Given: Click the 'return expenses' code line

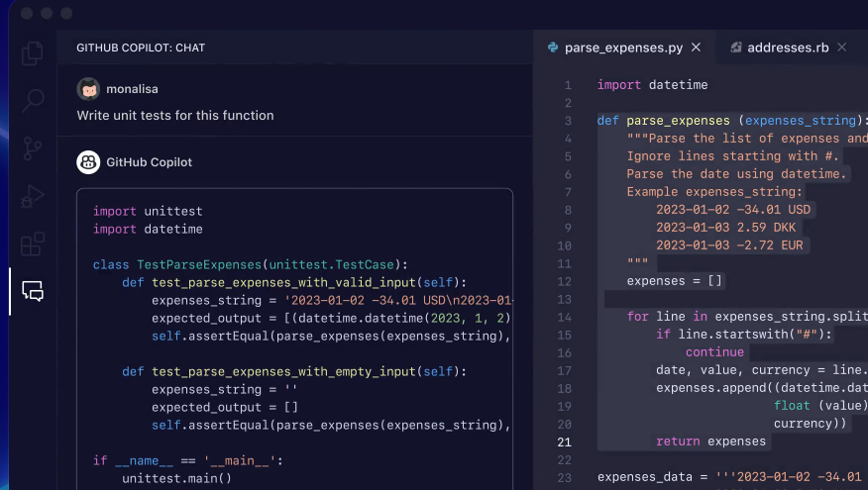Looking at the screenshot, I should click(710, 441).
